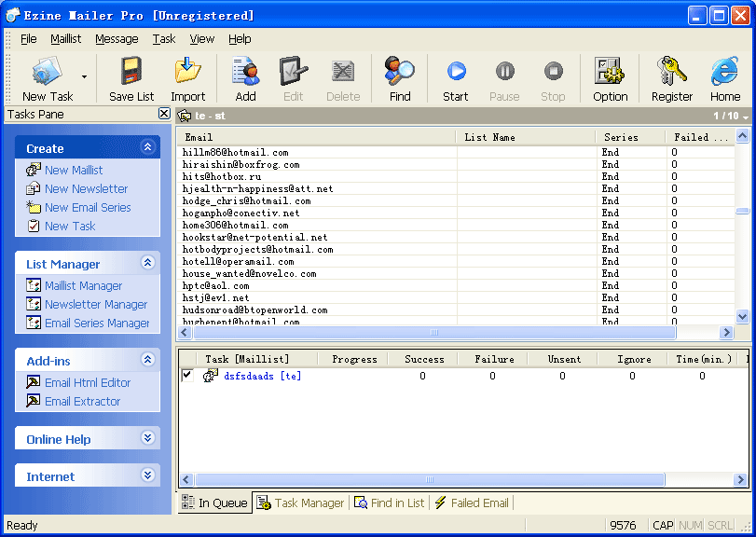Click the Save List floppy icon
This screenshot has height=537, width=756.
point(131,72)
